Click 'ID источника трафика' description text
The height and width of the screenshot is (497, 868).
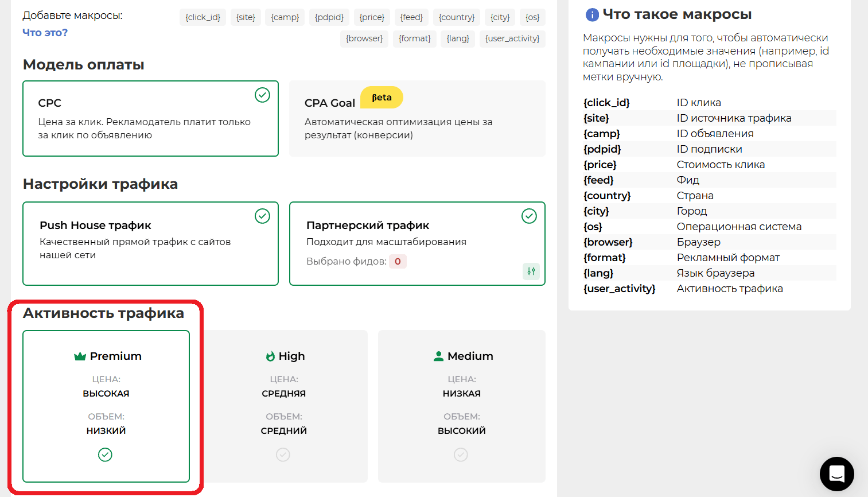pyautogui.click(x=734, y=118)
